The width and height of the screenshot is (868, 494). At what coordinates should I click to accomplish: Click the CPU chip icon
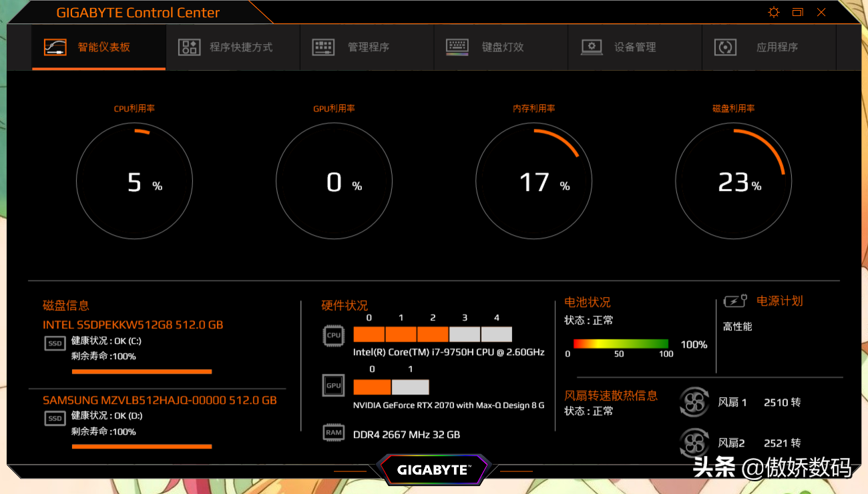333,335
